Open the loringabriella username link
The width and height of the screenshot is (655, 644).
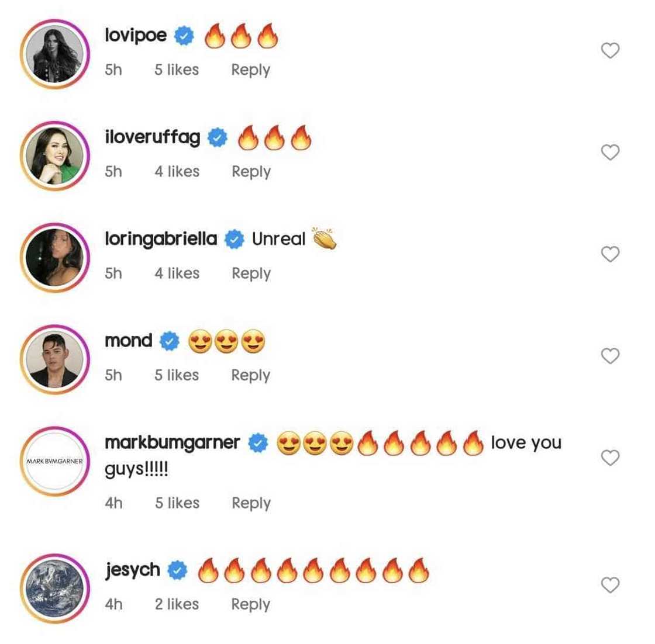tap(160, 238)
